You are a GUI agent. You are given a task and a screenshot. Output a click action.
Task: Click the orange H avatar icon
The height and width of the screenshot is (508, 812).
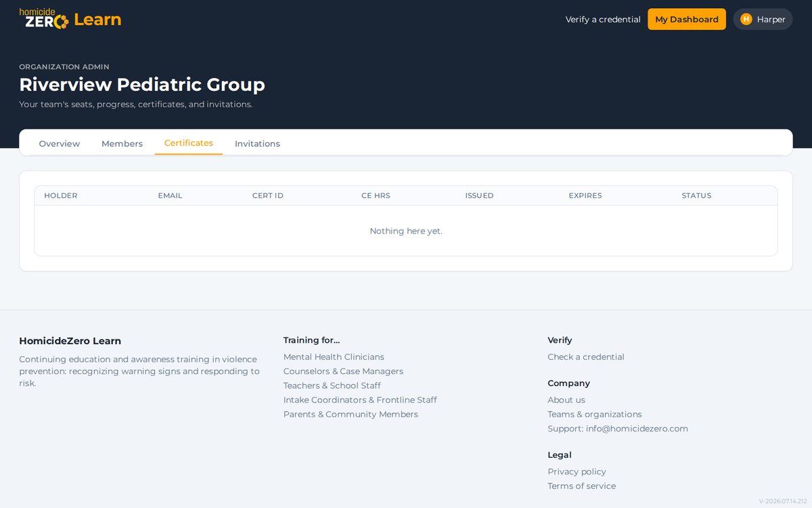(746, 19)
